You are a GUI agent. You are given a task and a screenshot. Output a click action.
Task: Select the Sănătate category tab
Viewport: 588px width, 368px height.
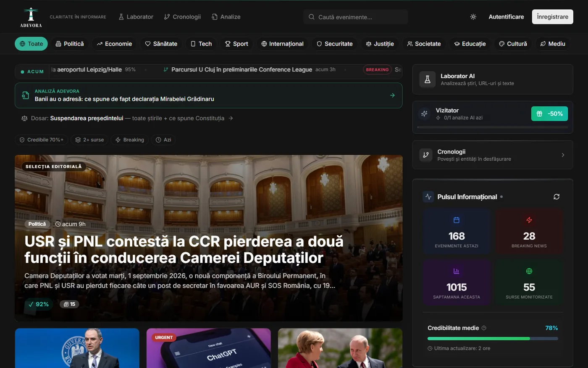161,44
